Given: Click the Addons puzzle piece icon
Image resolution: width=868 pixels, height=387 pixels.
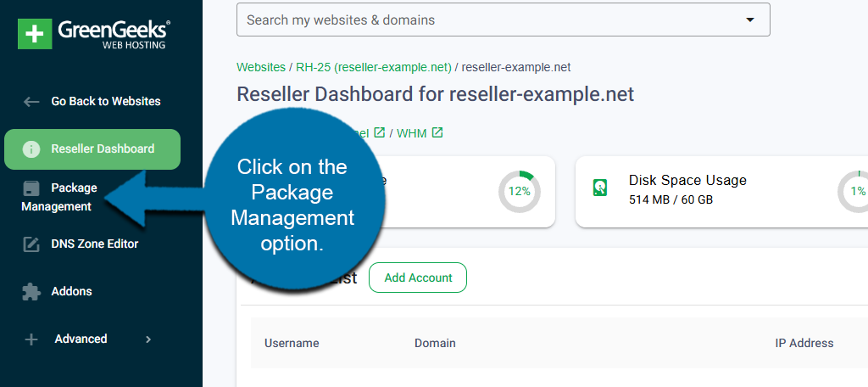Looking at the screenshot, I should pyautogui.click(x=31, y=292).
